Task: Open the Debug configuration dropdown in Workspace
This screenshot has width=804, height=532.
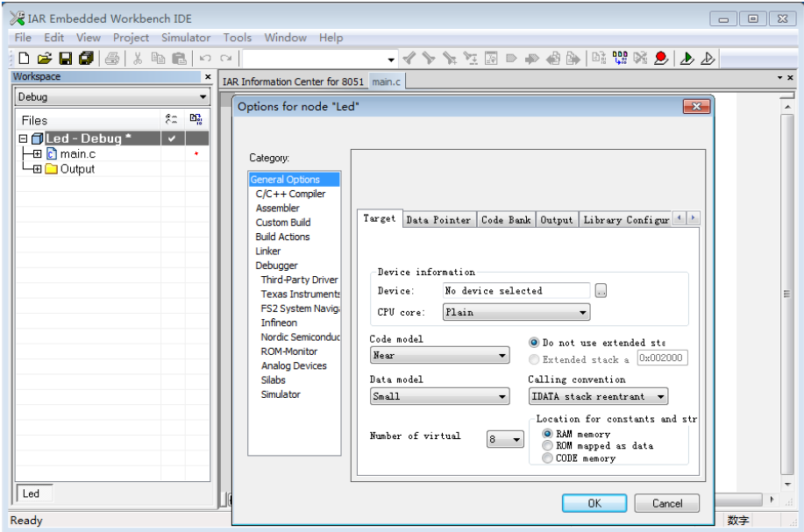Action: pyautogui.click(x=203, y=97)
